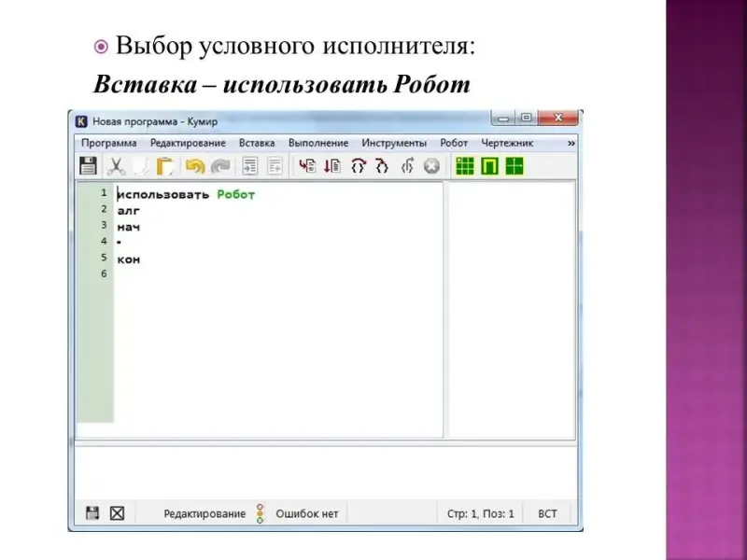Click code line 4 in the editor

point(187,242)
